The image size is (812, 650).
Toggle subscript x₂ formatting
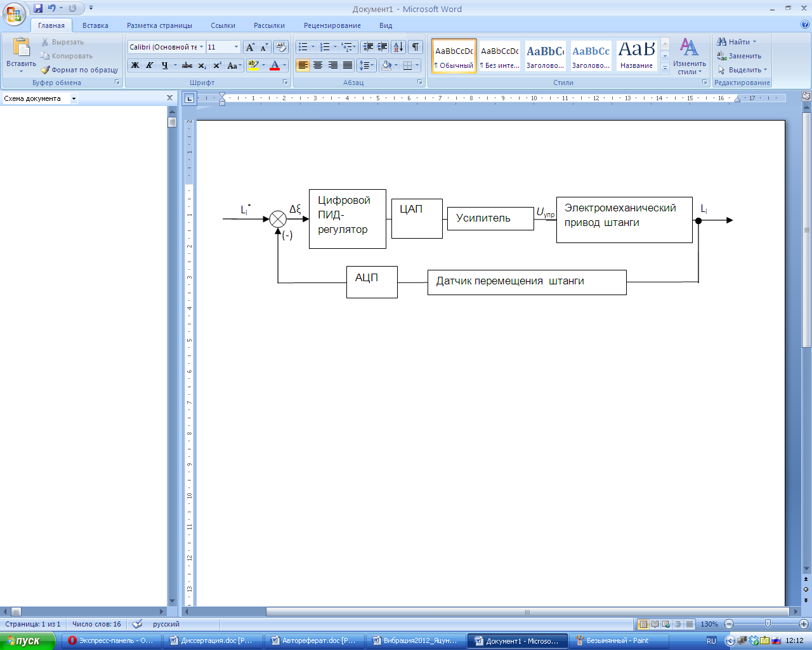(202, 65)
